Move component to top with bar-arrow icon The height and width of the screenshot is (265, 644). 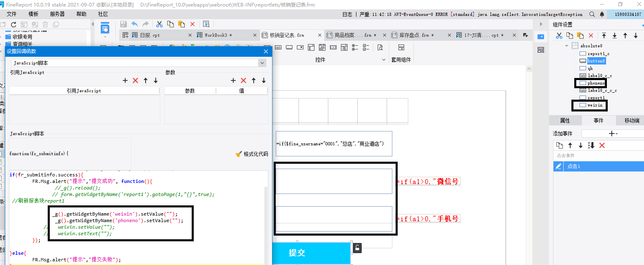(604, 36)
